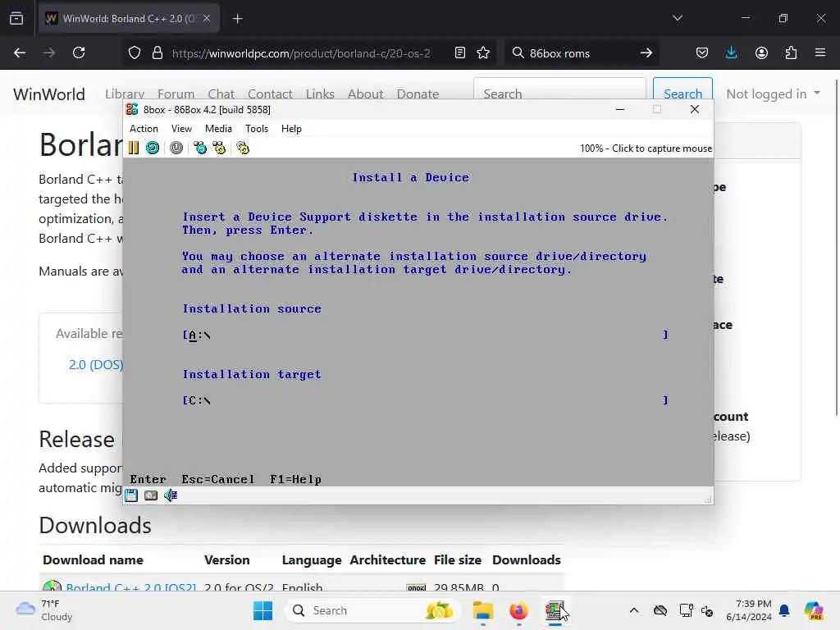
Task: Open the About link on WinWorld
Action: tap(366, 94)
